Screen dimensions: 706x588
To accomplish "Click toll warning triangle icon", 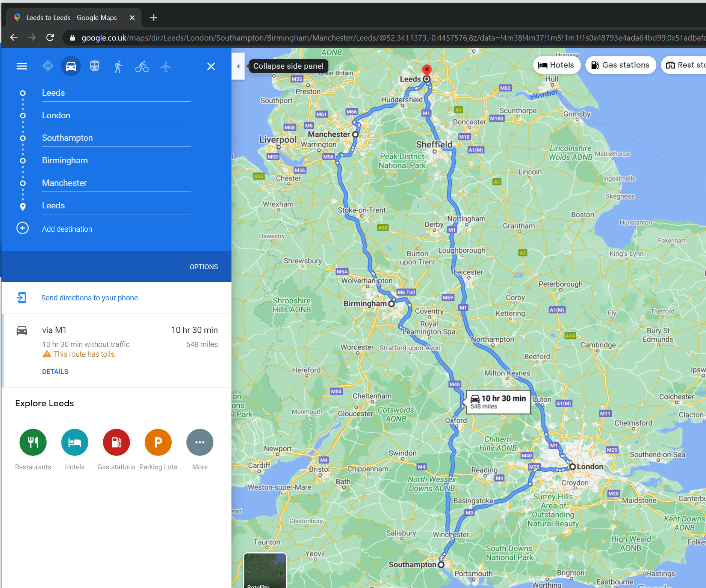I will 47,354.
